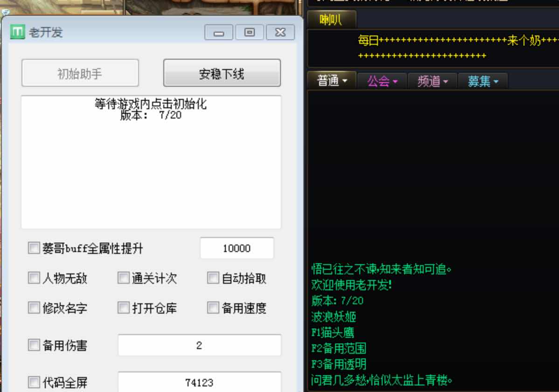Enable the 备用速度 checkbox
This screenshot has width=559, height=392.
(x=213, y=308)
